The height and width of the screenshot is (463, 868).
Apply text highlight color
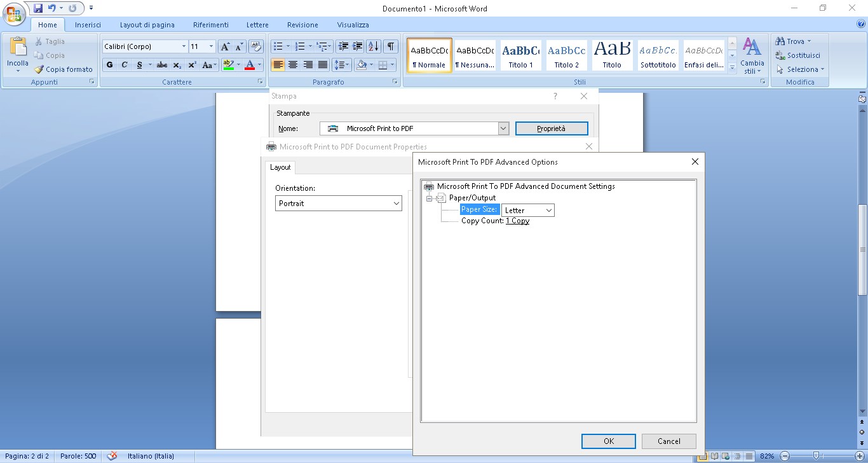click(x=229, y=65)
